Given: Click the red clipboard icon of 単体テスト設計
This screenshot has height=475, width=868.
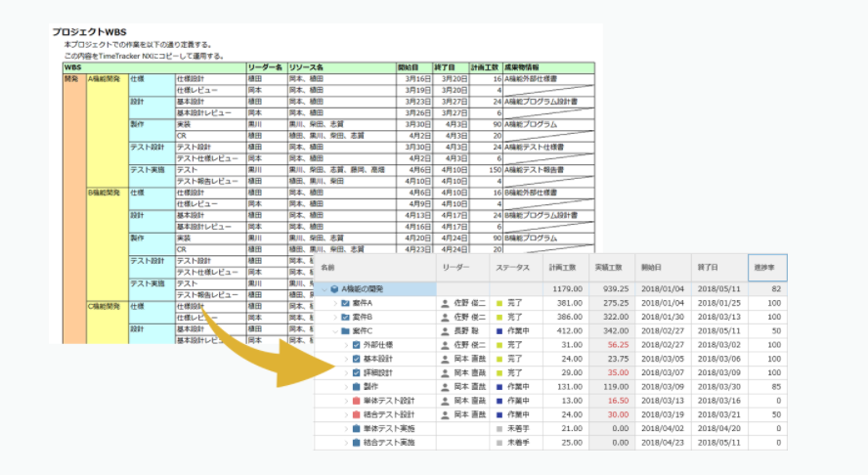Looking at the screenshot, I should click(357, 401).
